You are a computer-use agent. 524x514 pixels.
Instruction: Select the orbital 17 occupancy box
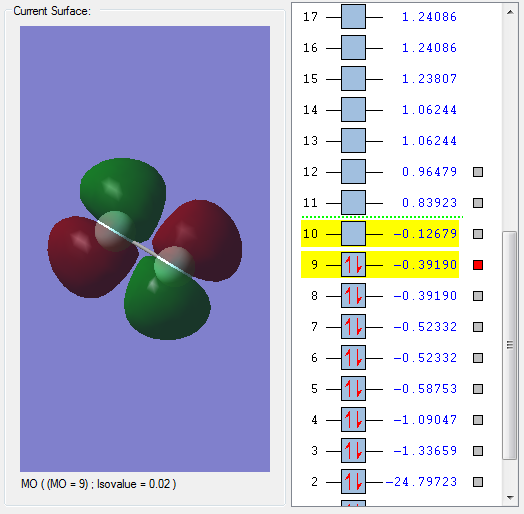[x=353, y=17]
